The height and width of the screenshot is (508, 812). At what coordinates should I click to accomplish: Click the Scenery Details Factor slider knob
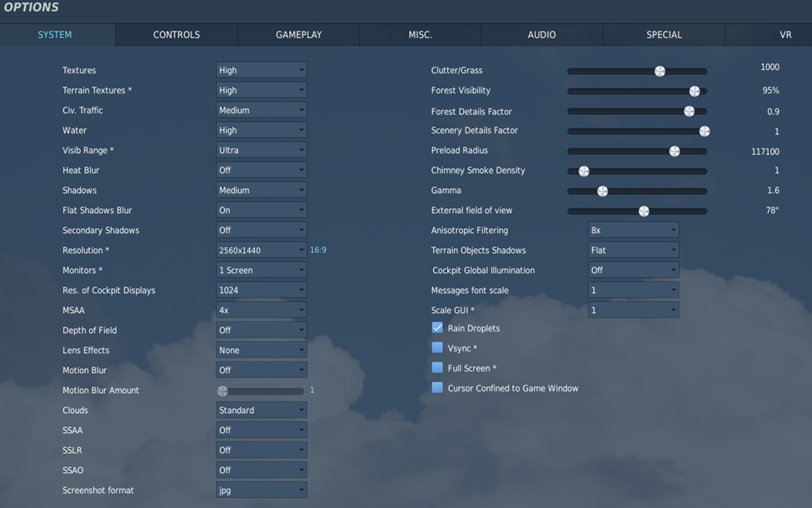click(x=705, y=131)
